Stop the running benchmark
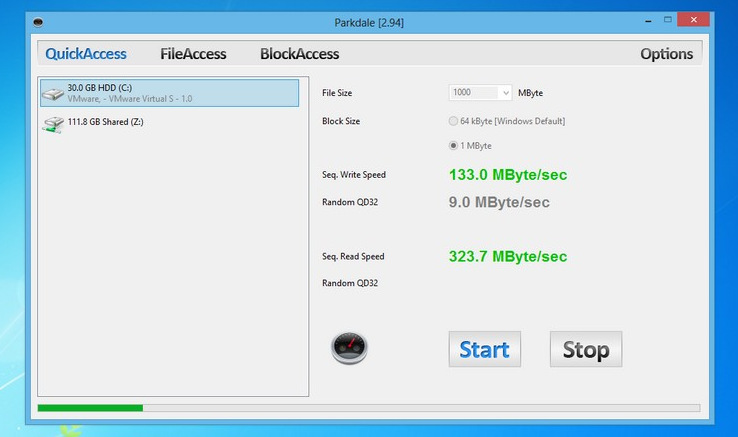 tap(586, 349)
